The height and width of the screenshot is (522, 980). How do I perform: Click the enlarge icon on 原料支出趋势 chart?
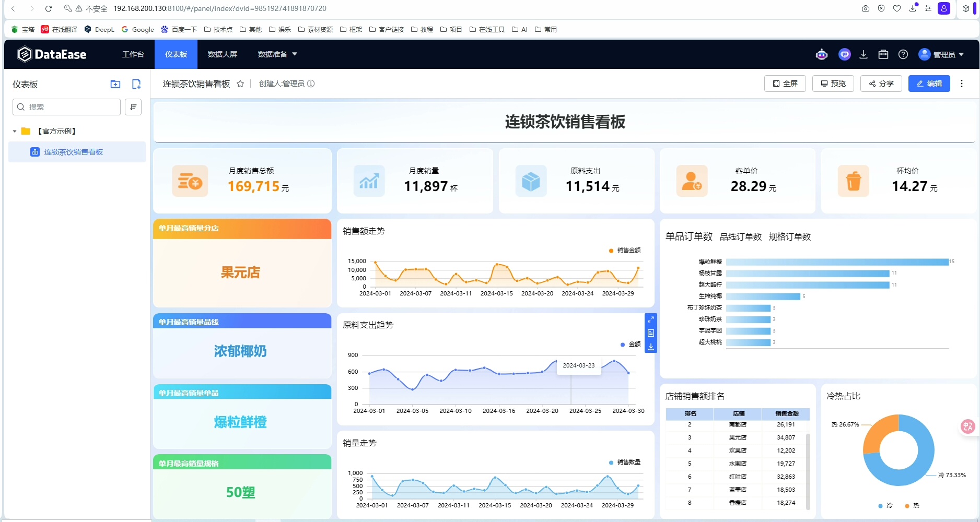click(651, 319)
